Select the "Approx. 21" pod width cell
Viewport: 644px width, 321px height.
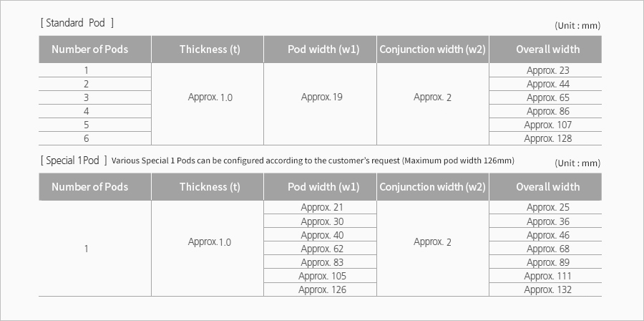pos(322,207)
